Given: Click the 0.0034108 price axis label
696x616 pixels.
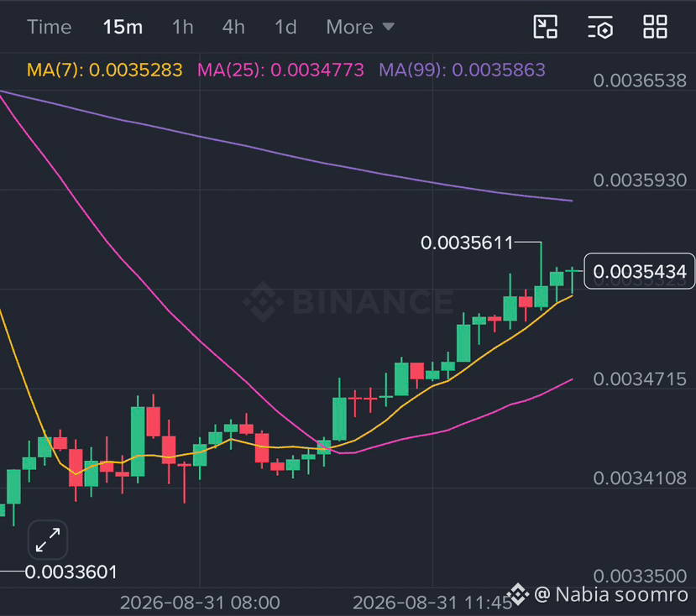Looking at the screenshot, I should point(640,478).
